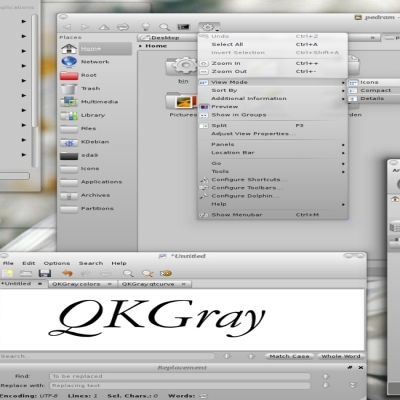Expand the Tools submenu
This screenshot has height=400, width=400.
273,171
